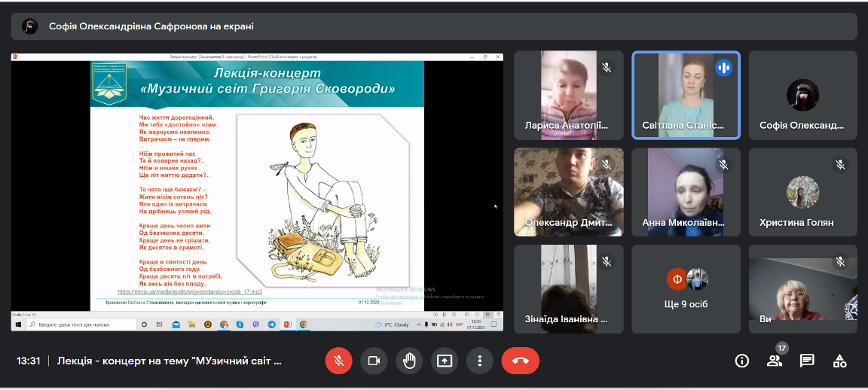Open the activities shapes icon
The width and height of the screenshot is (868, 390).
[839, 361]
